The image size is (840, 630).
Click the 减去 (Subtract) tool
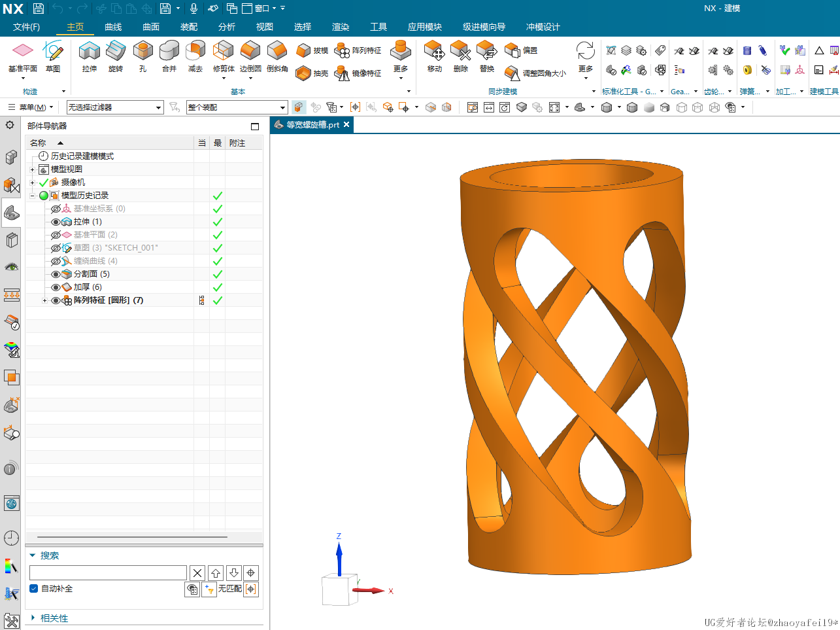tap(195, 56)
